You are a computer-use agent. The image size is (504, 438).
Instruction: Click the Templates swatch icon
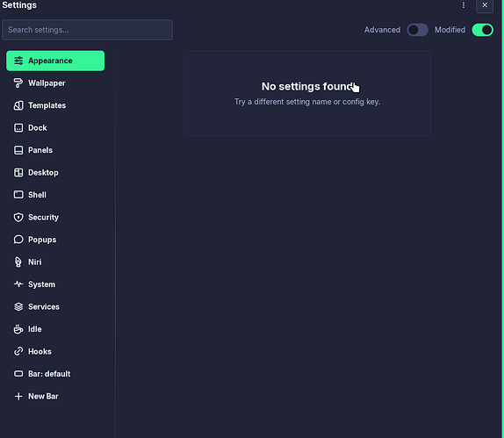18,105
